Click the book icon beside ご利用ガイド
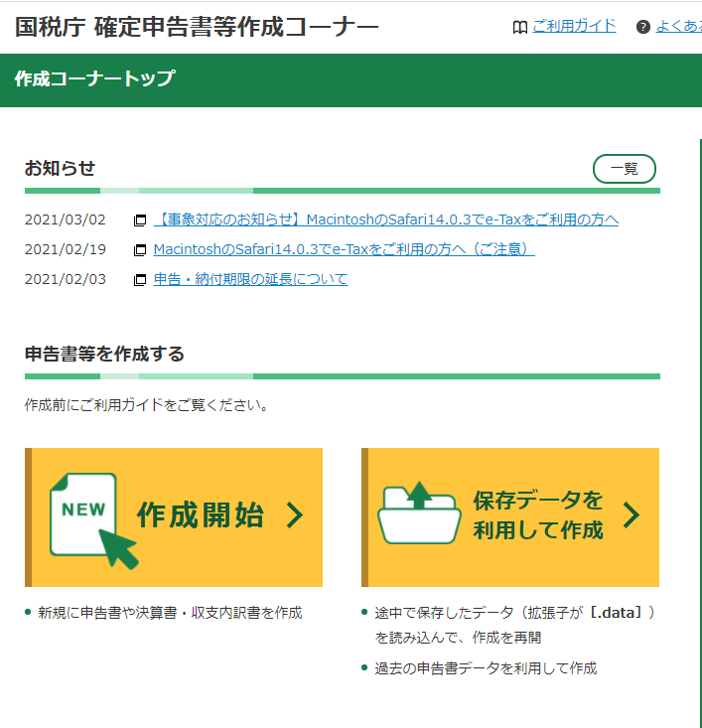The image size is (702, 728). click(x=520, y=28)
